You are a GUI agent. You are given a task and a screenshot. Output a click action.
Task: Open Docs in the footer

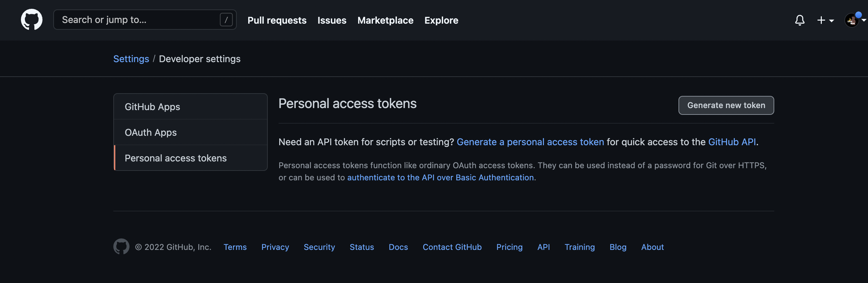click(398, 247)
